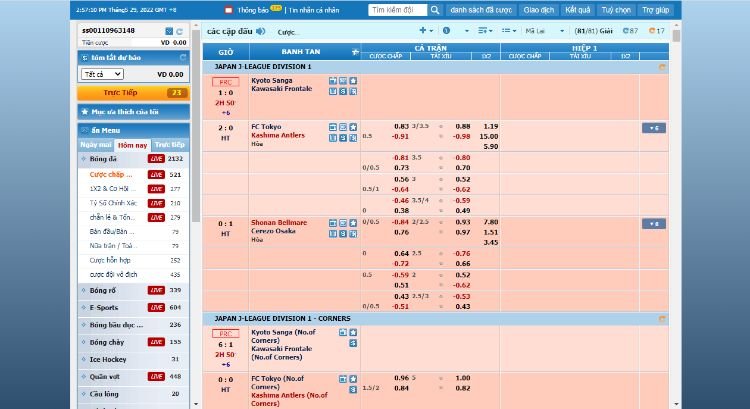Image resolution: width=750 pixels, height=409 pixels.
Task: Add Shonan Bellmare match to favorites star
Action: (x=351, y=222)
